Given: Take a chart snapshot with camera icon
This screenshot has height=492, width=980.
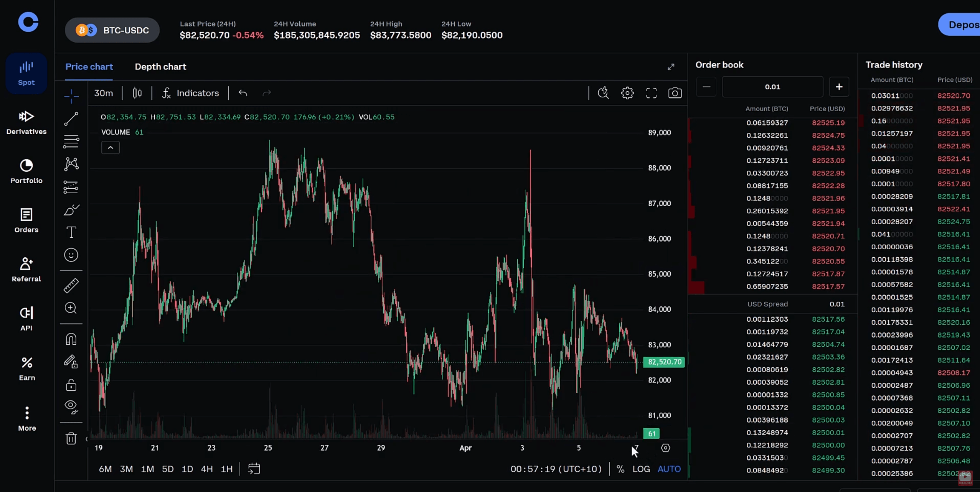Looking at the screenshot, I should [675, 93].
